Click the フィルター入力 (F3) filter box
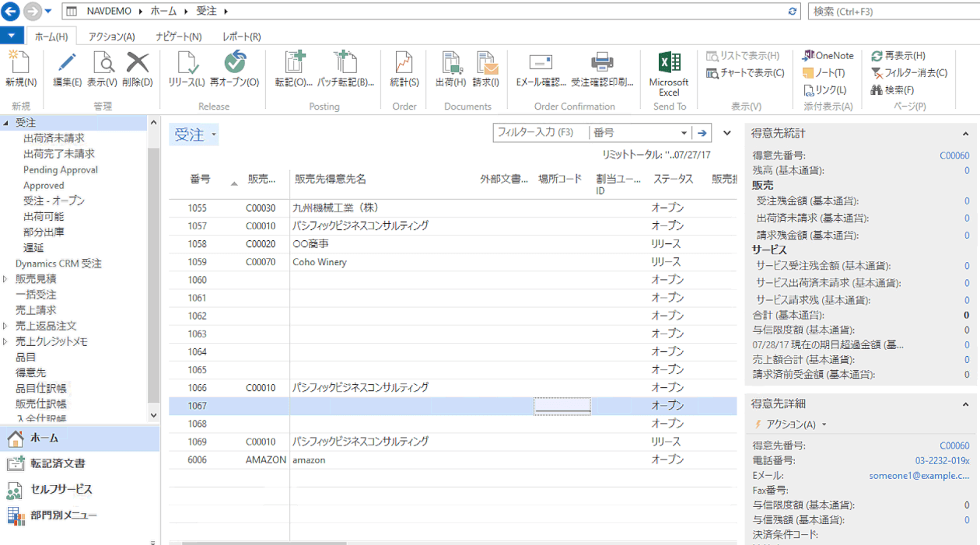The image size is (980, 545). 541,133
